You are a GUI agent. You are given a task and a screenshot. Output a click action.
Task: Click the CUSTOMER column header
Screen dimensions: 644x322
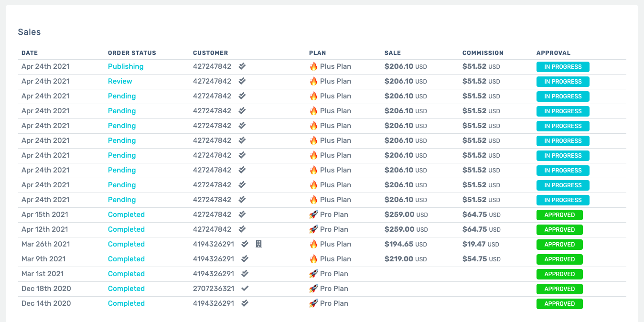(211, 53)
